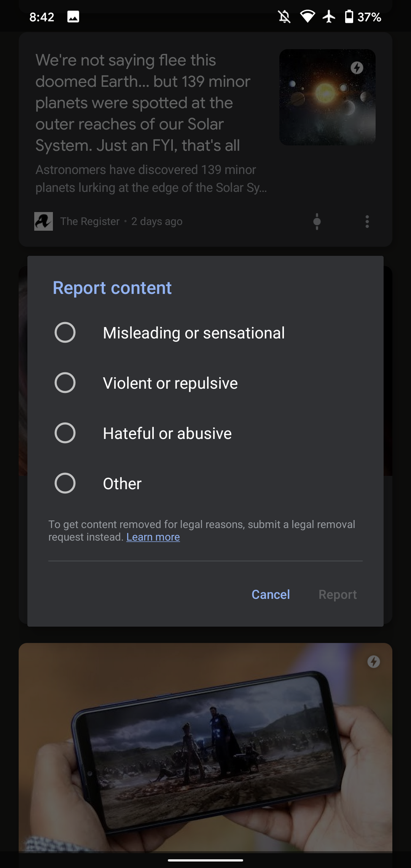411x868 pixels.
Task: Open the "Learn more" legal removal link
Action: [x=153, y=537]
